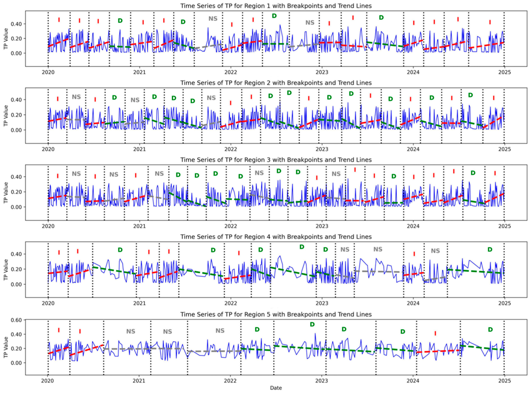Click the first red I label in Region 4 chart

[59, 252]
